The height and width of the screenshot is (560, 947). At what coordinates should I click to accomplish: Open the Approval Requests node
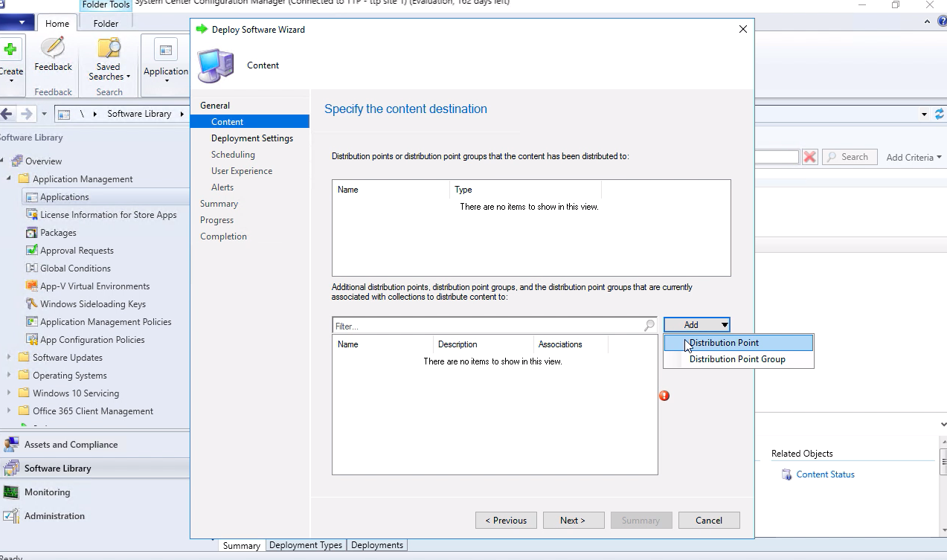(x=77, y=251)
